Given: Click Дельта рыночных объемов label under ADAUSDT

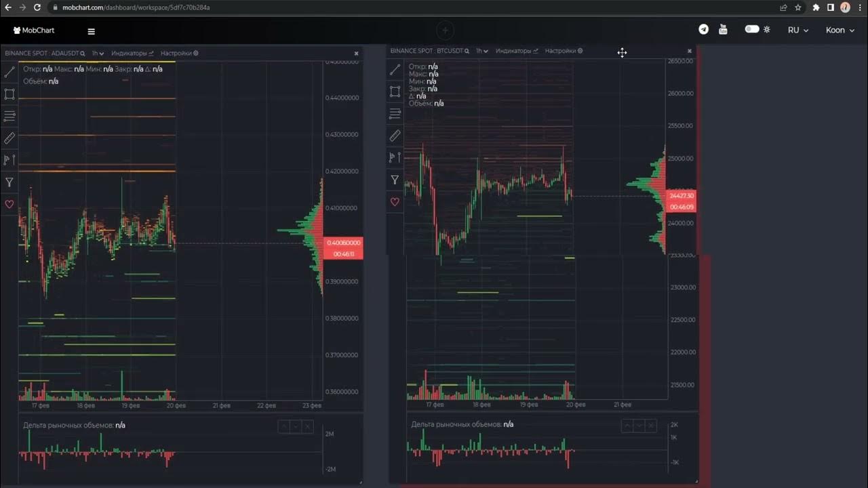Looking at the screenshot, I should tap(68, 426).
